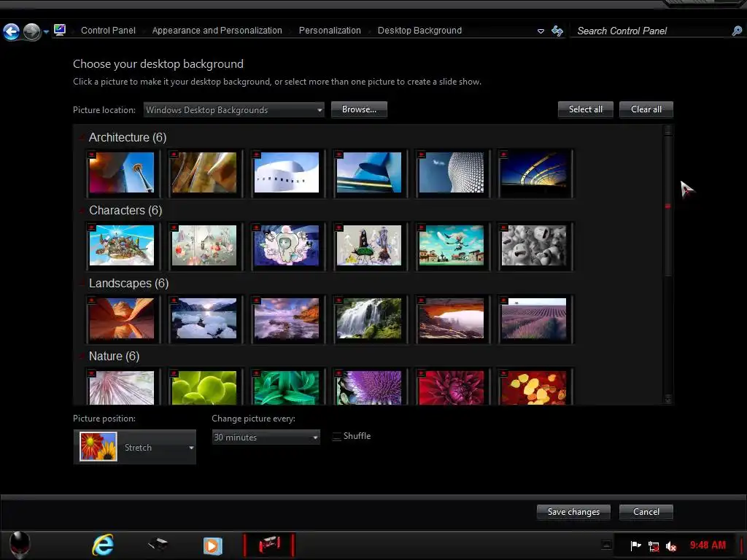Screen dimensions: 747x560
Task: Collapse the Landscapes group
Action: click(x=82, y=284)
